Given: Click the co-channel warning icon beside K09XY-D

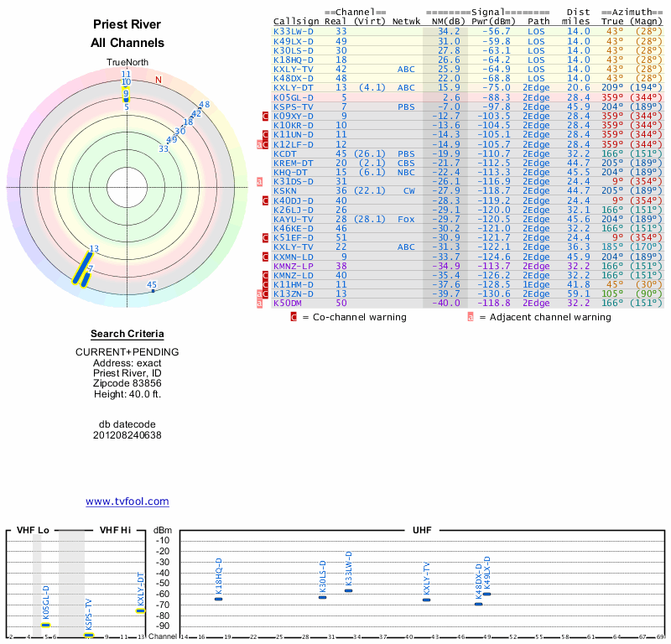Looking at the screenshot, I should [x=266, y=116].
